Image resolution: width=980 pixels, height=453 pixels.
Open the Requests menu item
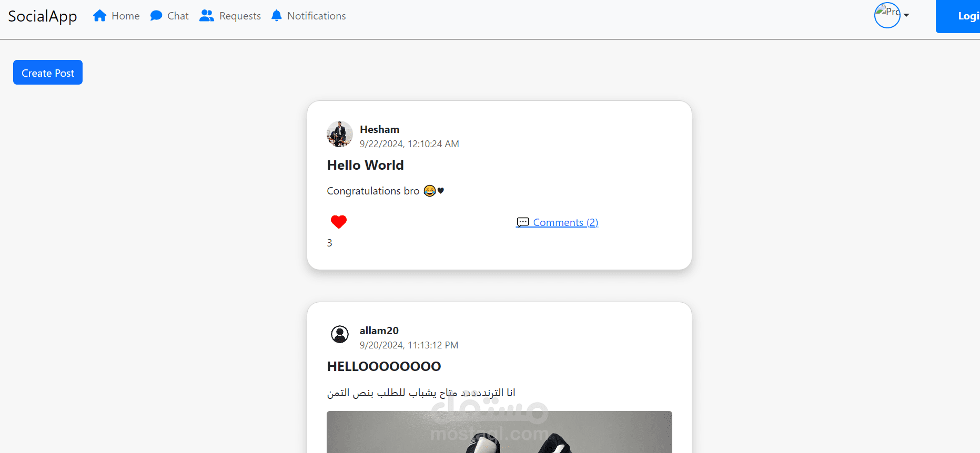(240, 16)
